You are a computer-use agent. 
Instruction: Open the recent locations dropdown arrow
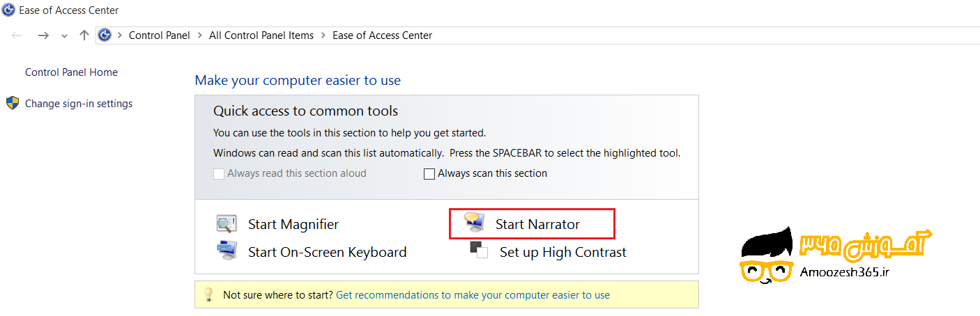pos(64,36)
